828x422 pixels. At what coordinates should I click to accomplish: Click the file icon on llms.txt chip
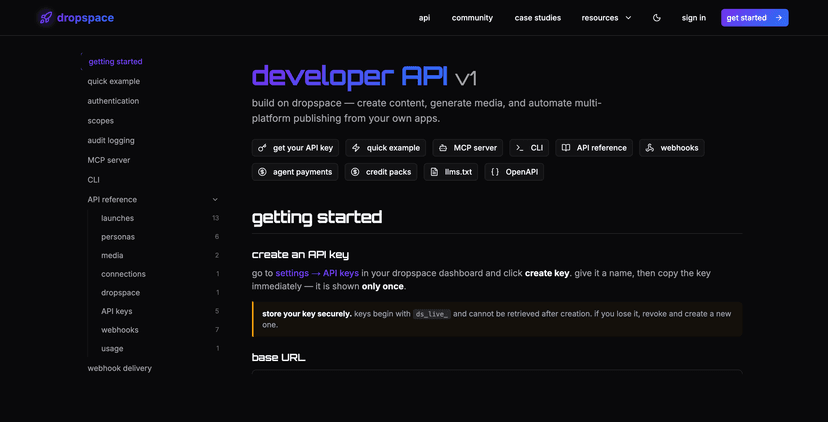(434, 172)
